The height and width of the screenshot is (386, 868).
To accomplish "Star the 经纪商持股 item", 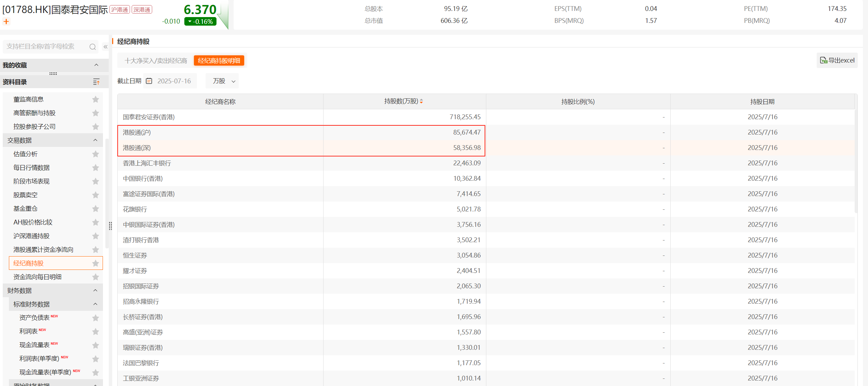I will tap(95, 263).
